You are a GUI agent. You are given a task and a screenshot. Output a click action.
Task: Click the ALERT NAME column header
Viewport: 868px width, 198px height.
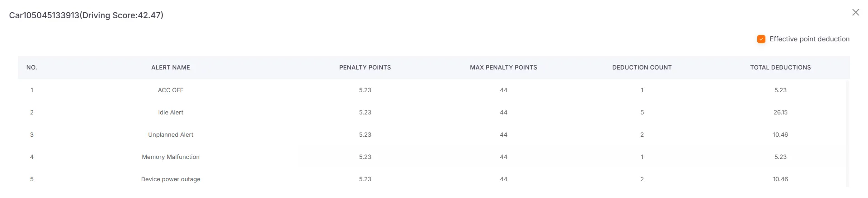point(171,68)
